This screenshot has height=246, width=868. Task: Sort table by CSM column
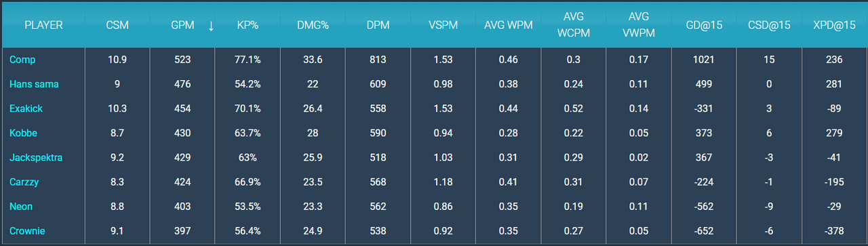[x=118, y=25]
